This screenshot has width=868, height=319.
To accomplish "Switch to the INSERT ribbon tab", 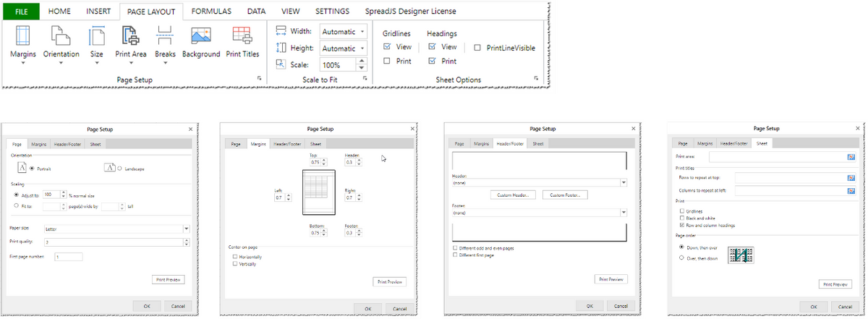I will tap(98, 12).
